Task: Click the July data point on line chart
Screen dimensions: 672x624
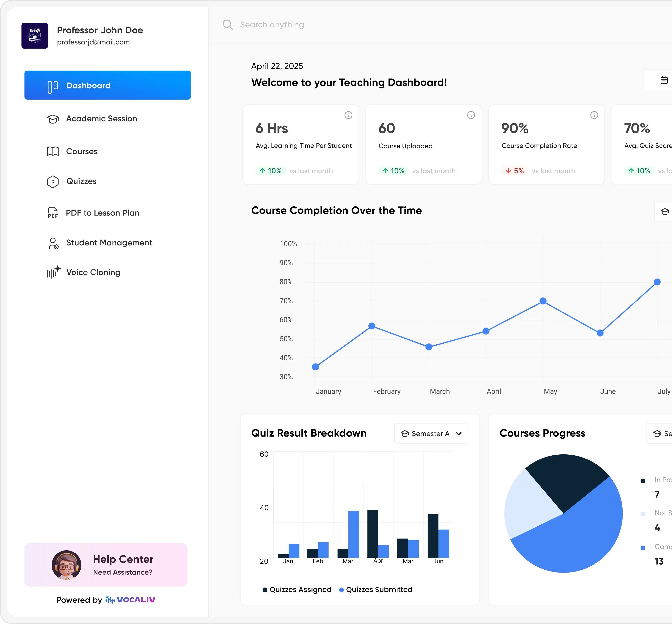Action: [657, 282]
